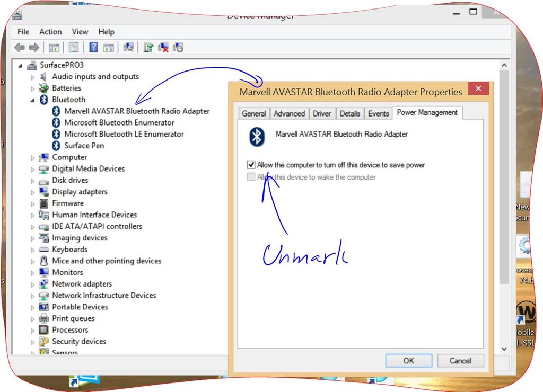The image size is (543, 392).
Task: Click the Monitors category icon
Action: click(43, 272)
